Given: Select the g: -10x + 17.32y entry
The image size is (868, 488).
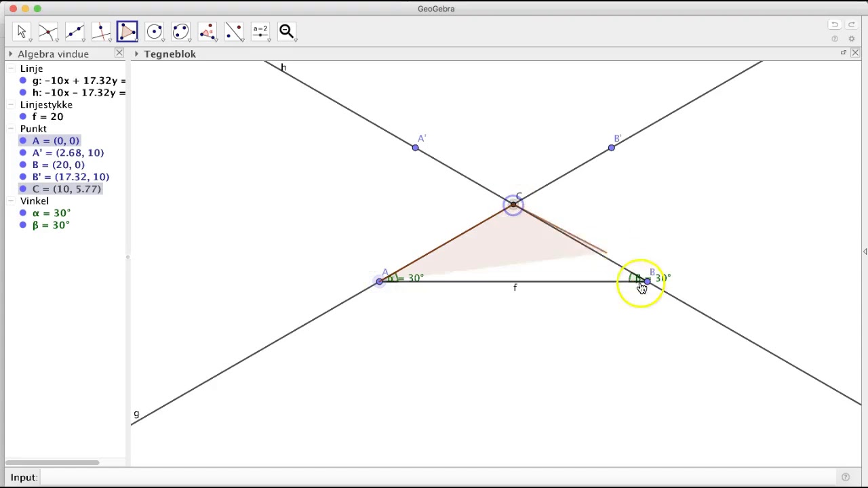Looking at the screenshot, I should (79, 81).
